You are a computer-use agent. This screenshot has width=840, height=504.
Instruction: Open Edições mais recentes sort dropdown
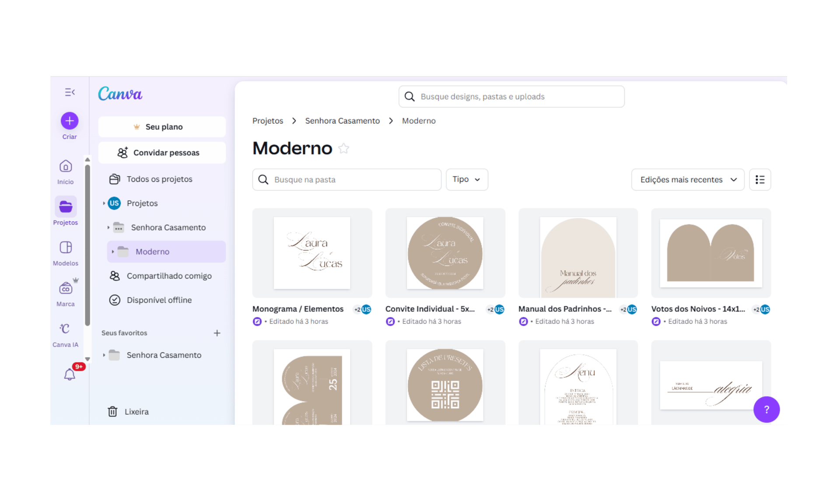click(x=687, y=180)
